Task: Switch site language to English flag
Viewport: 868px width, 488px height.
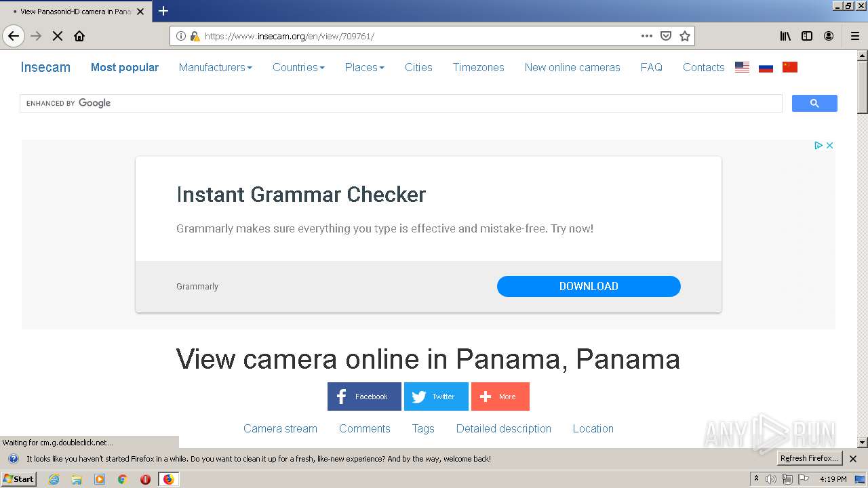Action: point(743,67)
